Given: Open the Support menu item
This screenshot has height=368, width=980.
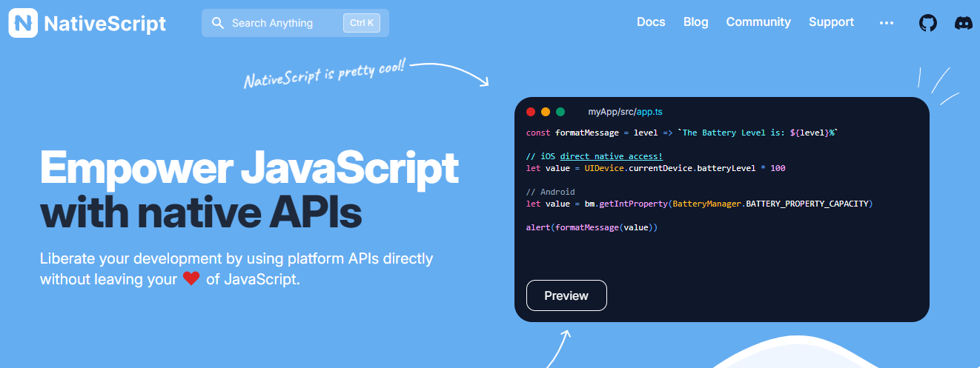Looking at the screenshot, I should (831, 22).
